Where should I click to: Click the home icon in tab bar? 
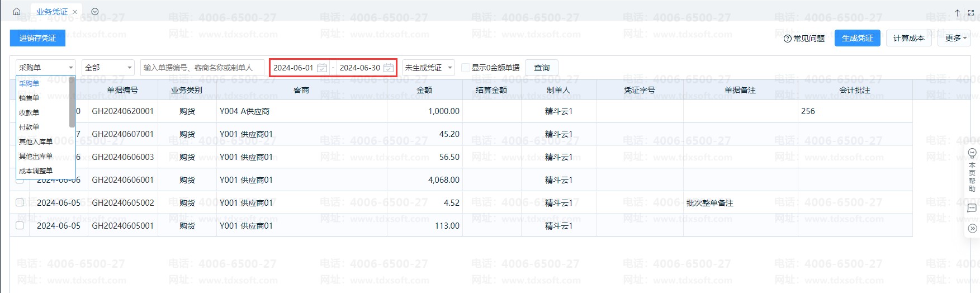click(17, 12)
